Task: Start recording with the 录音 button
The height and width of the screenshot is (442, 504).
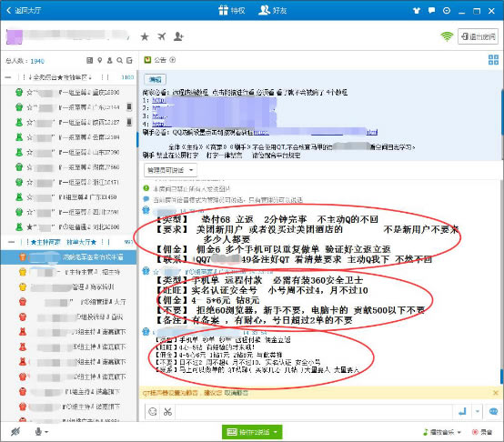Action: pos(482,432)
